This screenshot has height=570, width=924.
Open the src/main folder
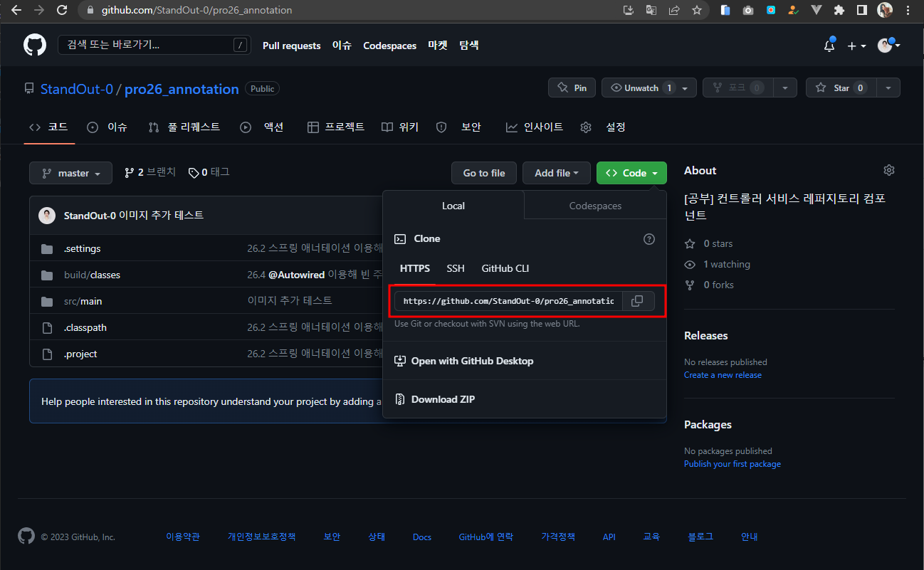pos(83,301)
